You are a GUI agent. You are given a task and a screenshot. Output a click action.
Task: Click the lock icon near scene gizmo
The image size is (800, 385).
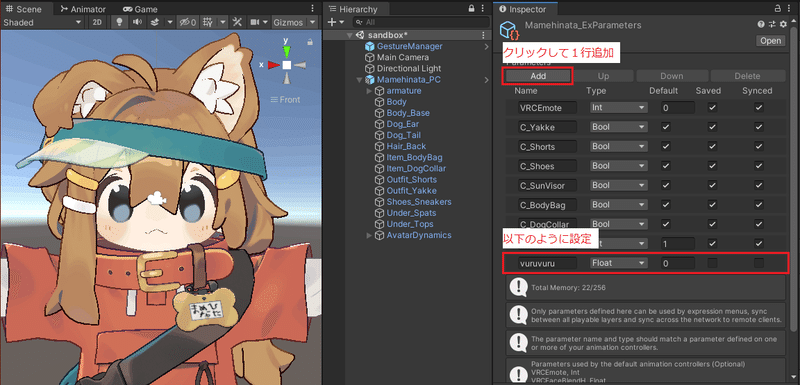coord(310,42)
